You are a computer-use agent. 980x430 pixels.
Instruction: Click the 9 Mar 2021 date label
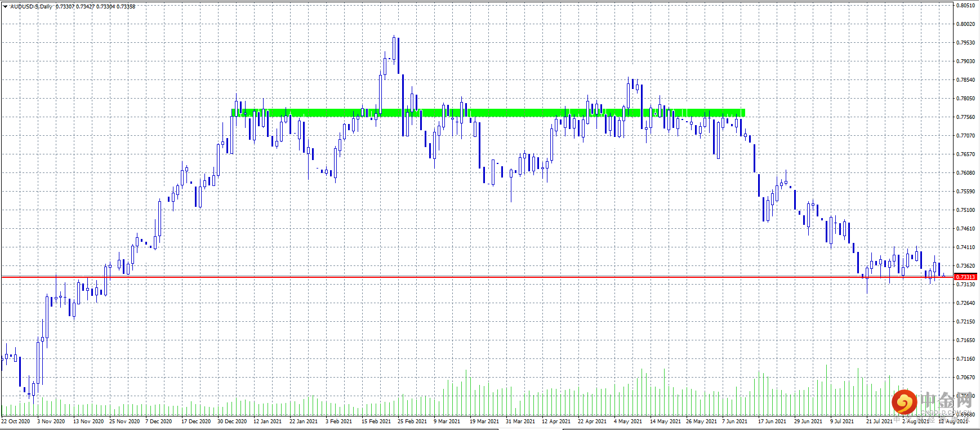pos(447,422)
